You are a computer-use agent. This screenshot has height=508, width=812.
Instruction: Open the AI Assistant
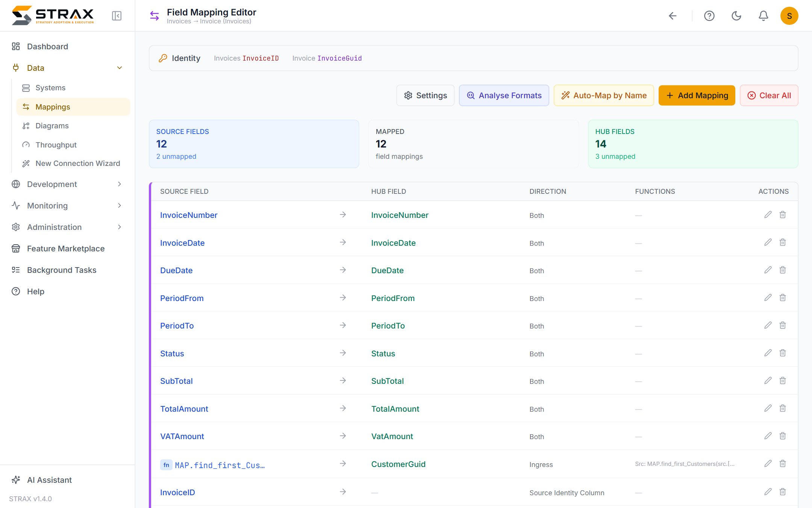coord(68,480)
